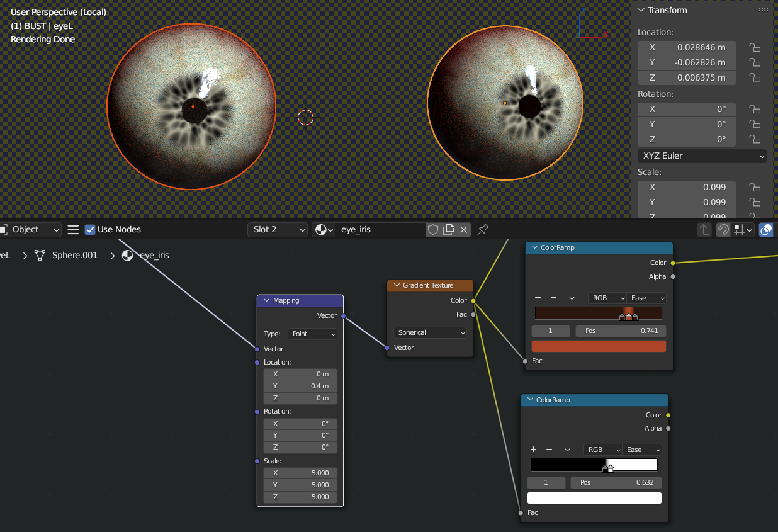
Task: Open the node editor hamburger menu
Action: tap(73, 230)
